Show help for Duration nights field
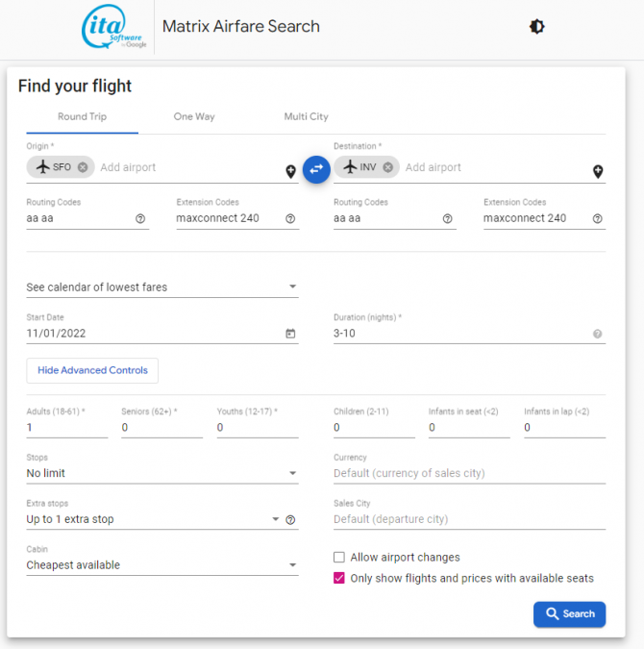This screenshot has height=649, width=644. pyautogui.click(x=597, y=335)
